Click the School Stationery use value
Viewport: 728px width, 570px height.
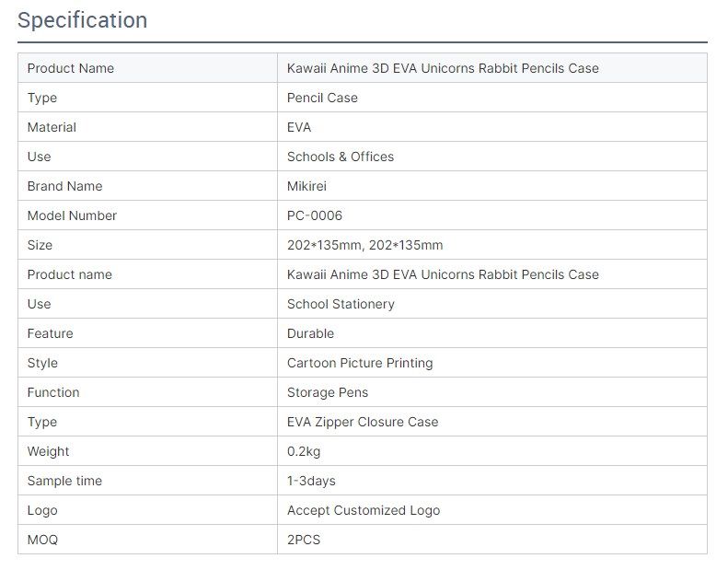click(341, 304)
